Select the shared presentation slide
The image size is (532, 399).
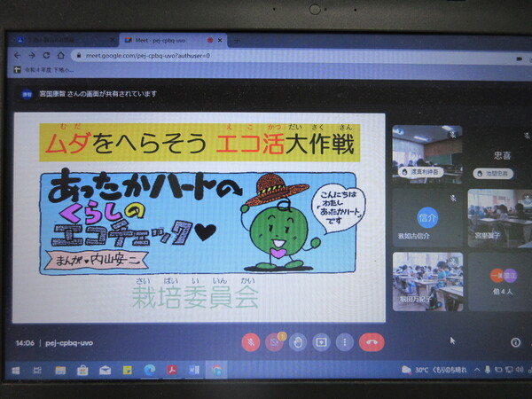click(x=200, y=218)
